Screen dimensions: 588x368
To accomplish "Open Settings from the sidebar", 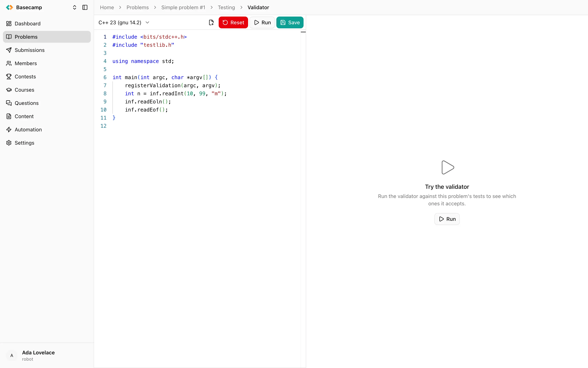I will pyautogui.click(x=47, y=143).
